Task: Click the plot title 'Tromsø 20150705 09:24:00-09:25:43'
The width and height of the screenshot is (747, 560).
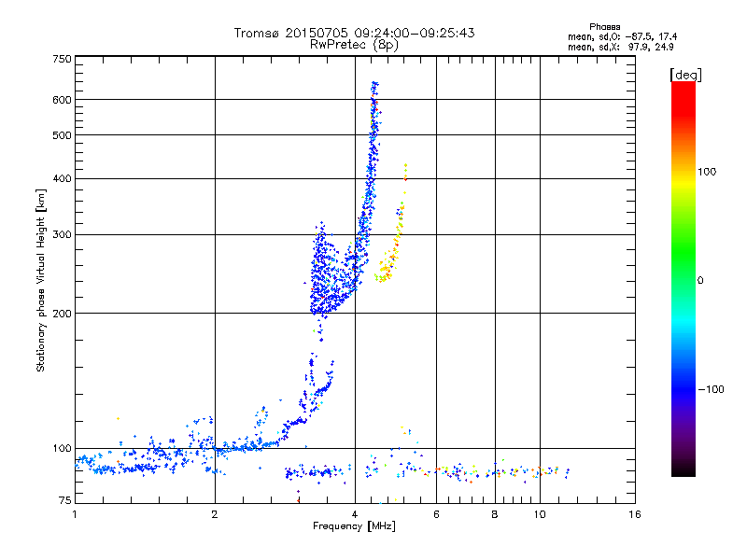Action: click(x=354, y=33)
